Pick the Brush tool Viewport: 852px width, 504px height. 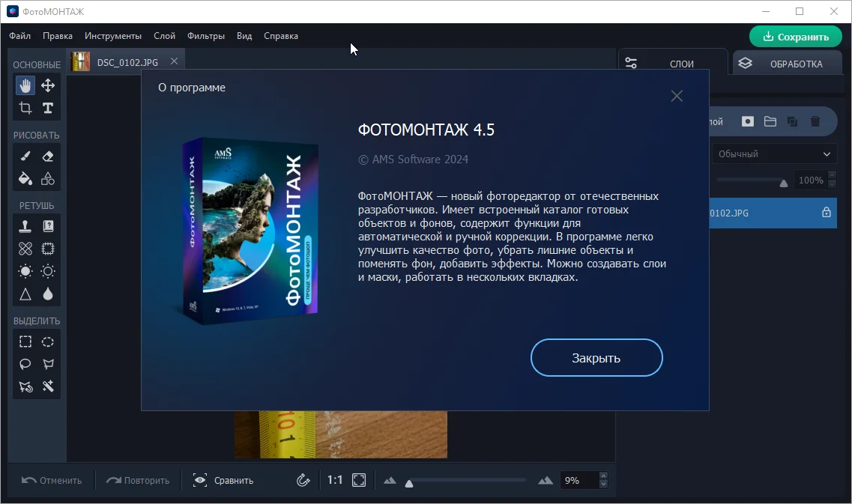point(25,156)
